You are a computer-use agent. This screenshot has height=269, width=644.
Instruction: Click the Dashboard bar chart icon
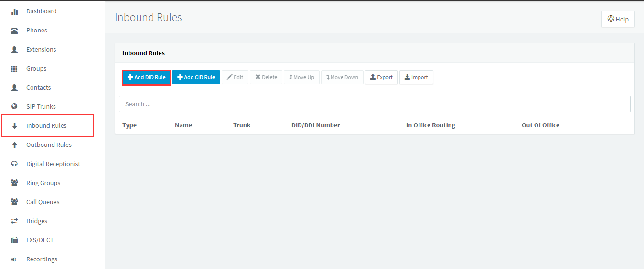[14, 11]
